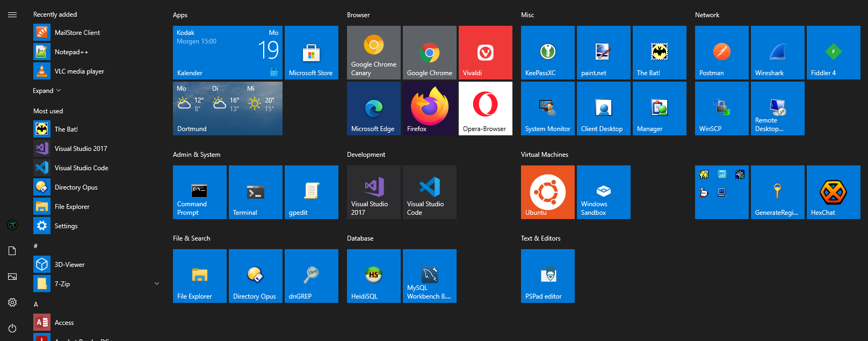
Task: Launch Google Chrome Canary tile
Action: [374, 53]
